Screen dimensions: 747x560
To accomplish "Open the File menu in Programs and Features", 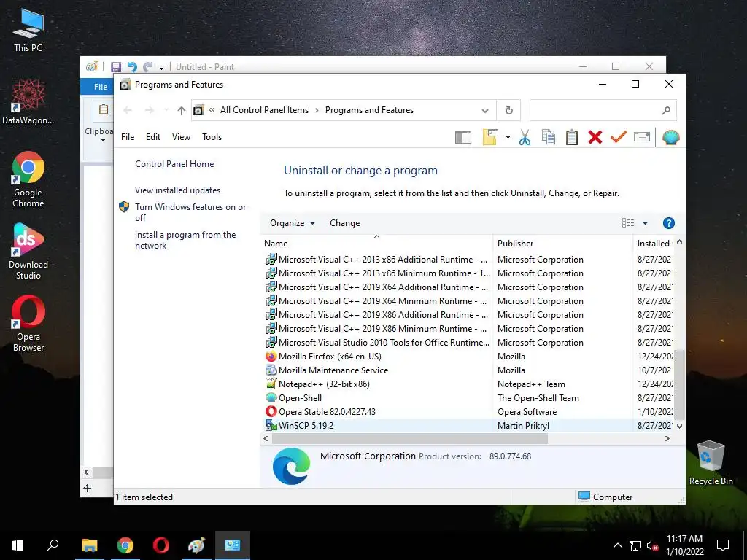I will point(128,137).
